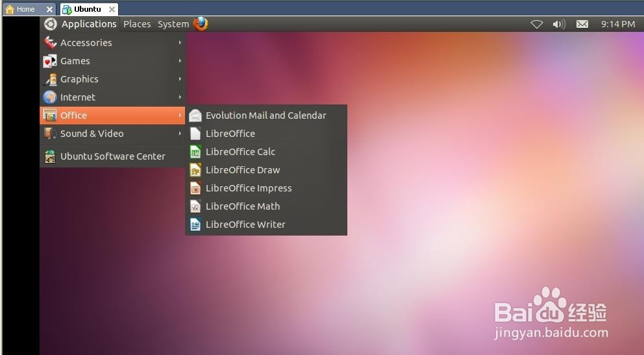Click the blank LibreOffice document icon

coord(195,134)
